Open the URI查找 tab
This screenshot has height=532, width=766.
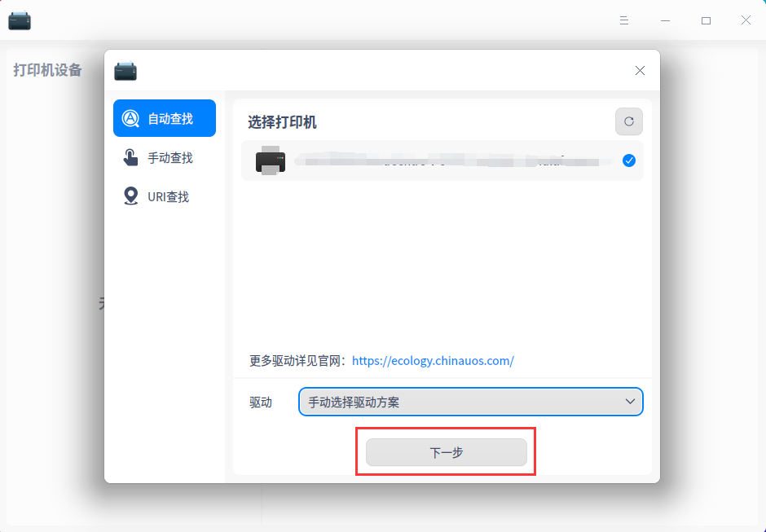[164, 196]
